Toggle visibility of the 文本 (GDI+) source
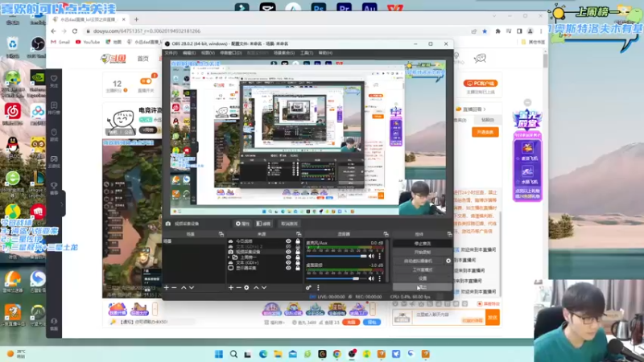The width and height of the screenshot is (644, 362). [288, 263]
